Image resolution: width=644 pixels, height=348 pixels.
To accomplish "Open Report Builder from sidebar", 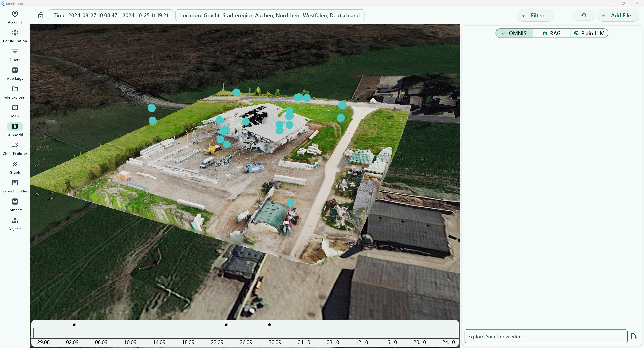I will pyautogui.click(x=15, y=183).
